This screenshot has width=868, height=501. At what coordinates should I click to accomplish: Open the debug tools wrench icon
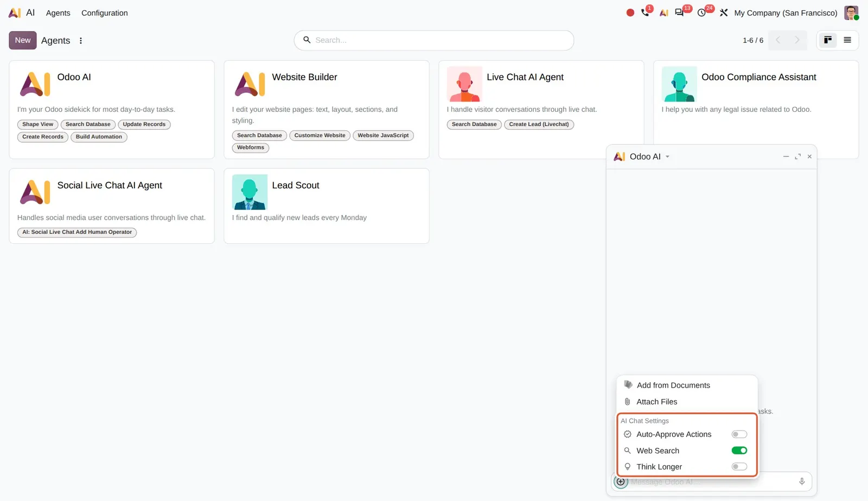pyautogui.click(x=724, y=12)
